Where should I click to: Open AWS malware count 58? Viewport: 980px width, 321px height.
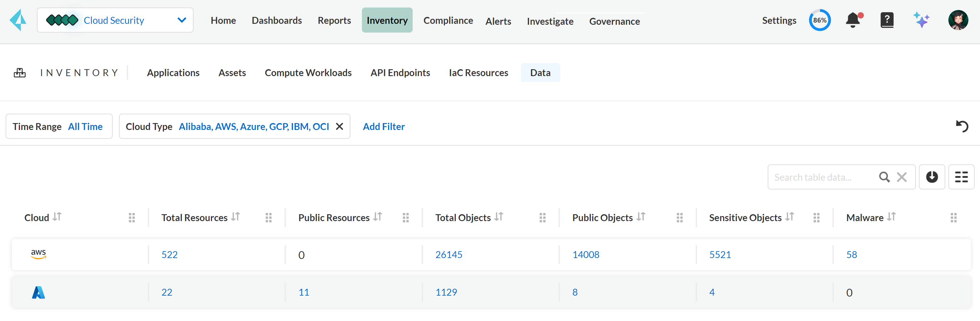pos(851,254)
